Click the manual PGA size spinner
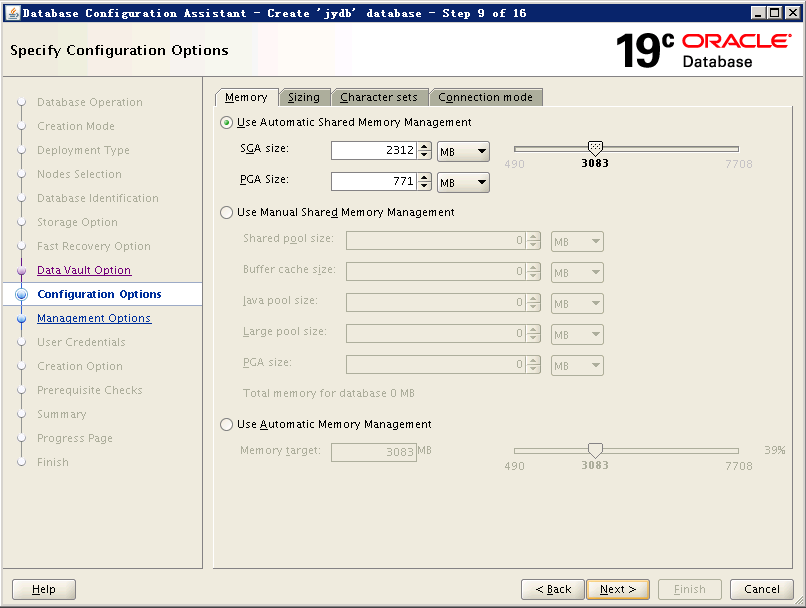Image resolution: width=806 pixels, height=608 pixels. [534, 364]
